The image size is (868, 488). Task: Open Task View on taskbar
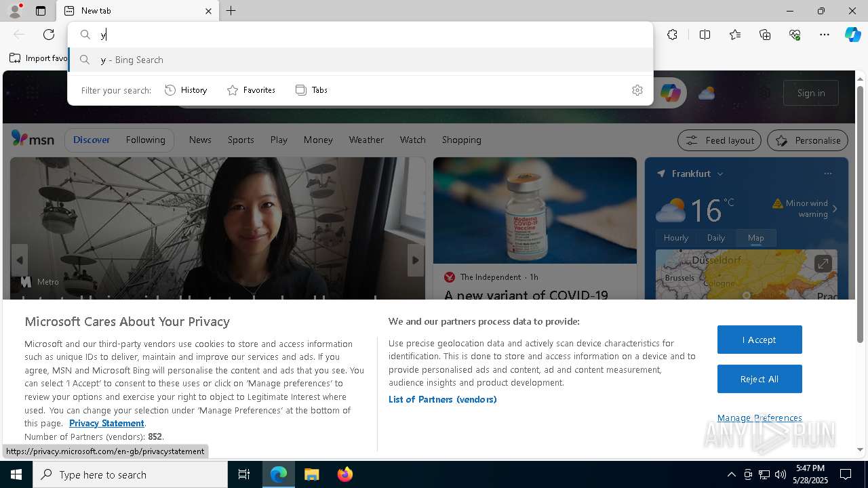pos(244,474)
